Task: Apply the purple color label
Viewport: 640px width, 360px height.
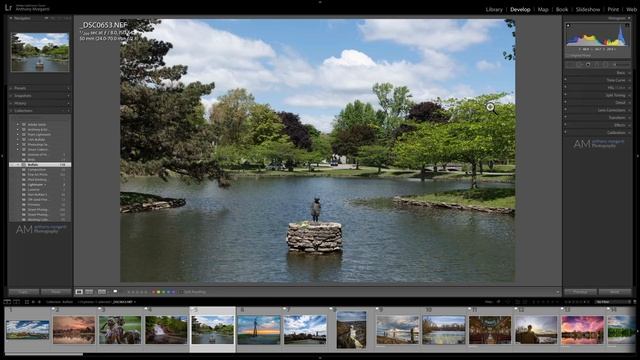Action: coord(173,292)
